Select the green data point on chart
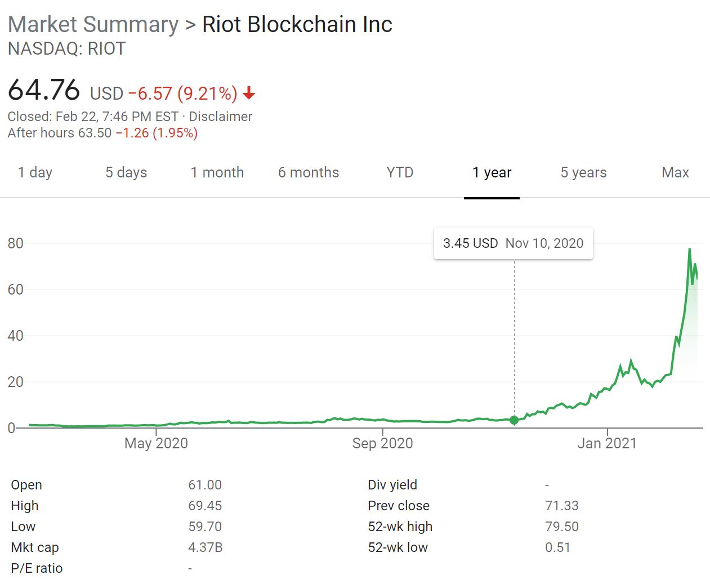The image size is (710, 588). pos(514,420)
